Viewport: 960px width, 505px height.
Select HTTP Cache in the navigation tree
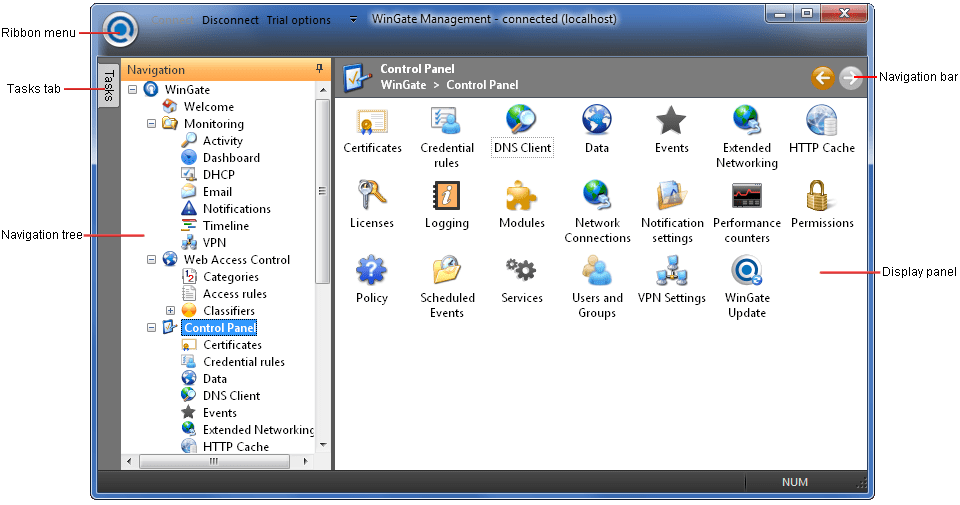click(236, 447)
